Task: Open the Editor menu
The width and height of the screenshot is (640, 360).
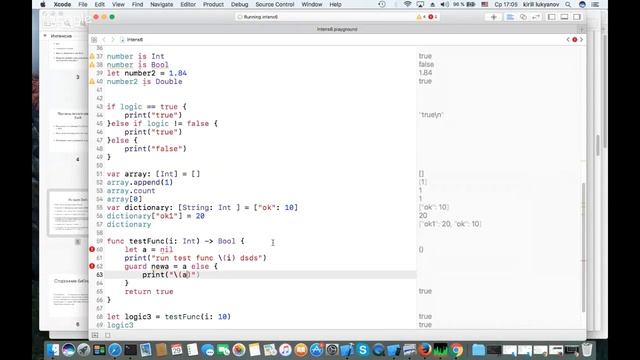Action: 188,4
